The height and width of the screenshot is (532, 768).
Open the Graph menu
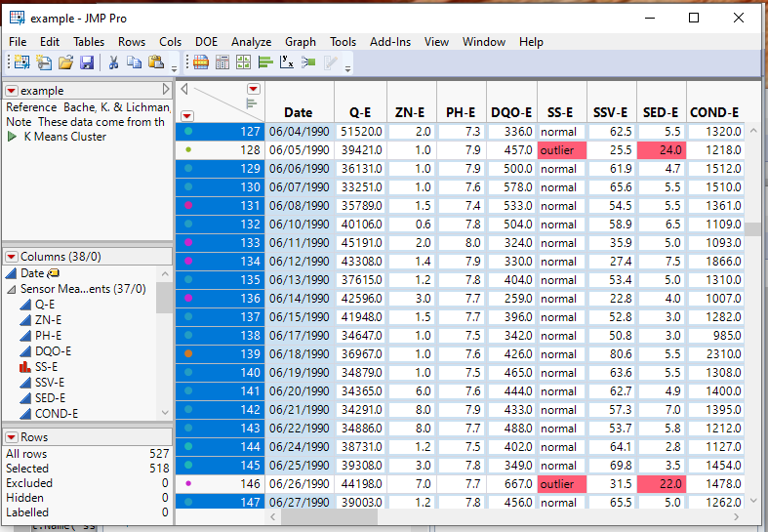[x=300, y=42]
